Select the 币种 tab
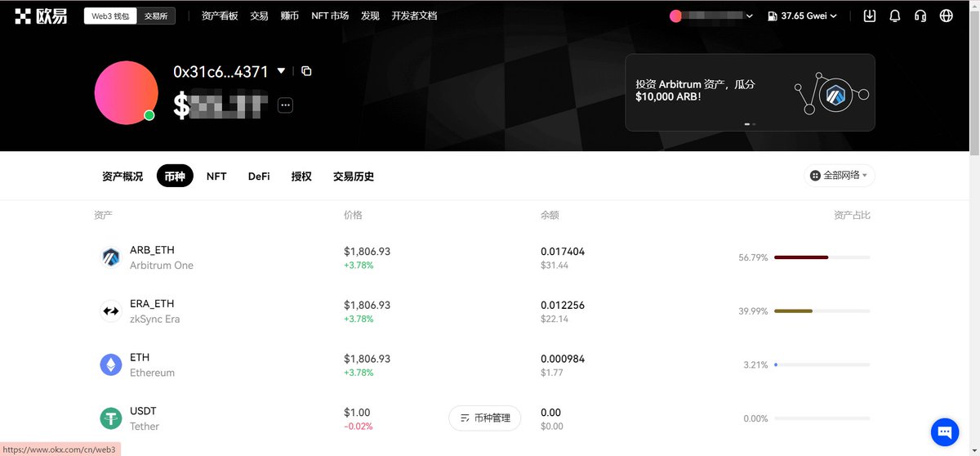Image resolution: width=980 pixels, height=456 pixels. coord(175,177)
